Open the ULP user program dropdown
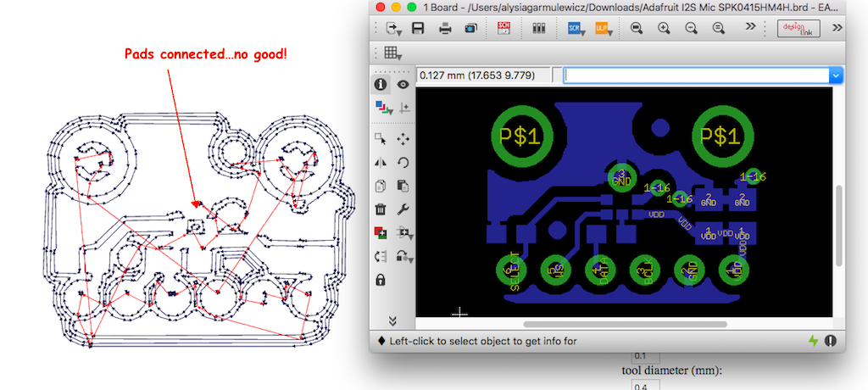 coord(604,29)
